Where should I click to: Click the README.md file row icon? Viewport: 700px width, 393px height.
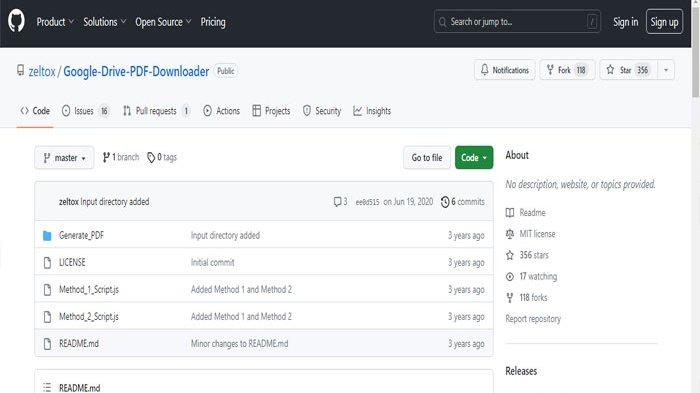(47, 344)
